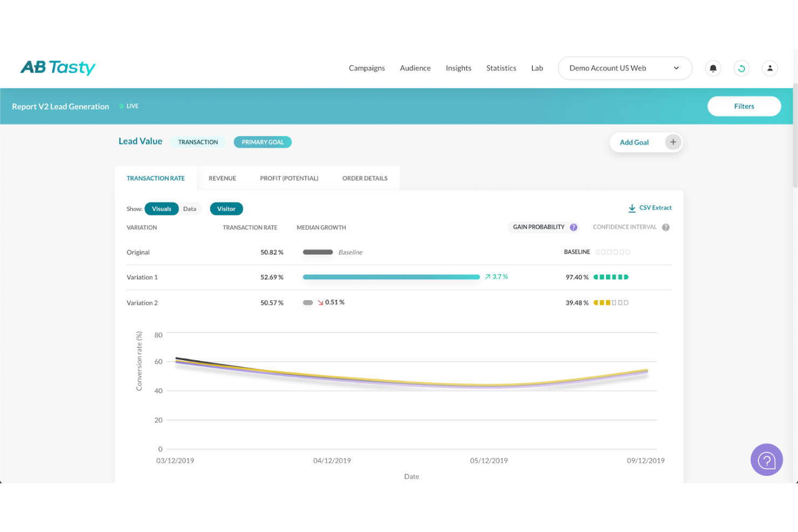Expand the Add Goal options with plus
The height and width of the screenshot is (532, 798).
[673, 142]
